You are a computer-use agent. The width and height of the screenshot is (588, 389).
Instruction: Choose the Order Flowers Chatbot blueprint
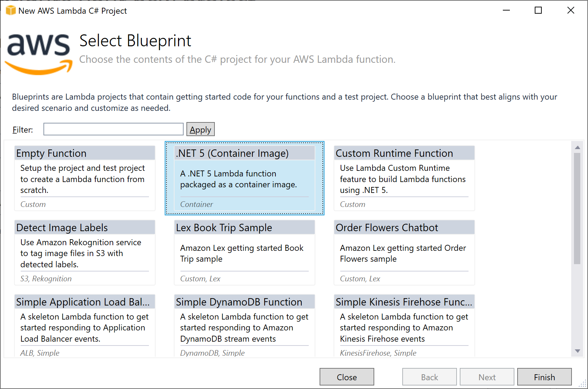[404, 253]
